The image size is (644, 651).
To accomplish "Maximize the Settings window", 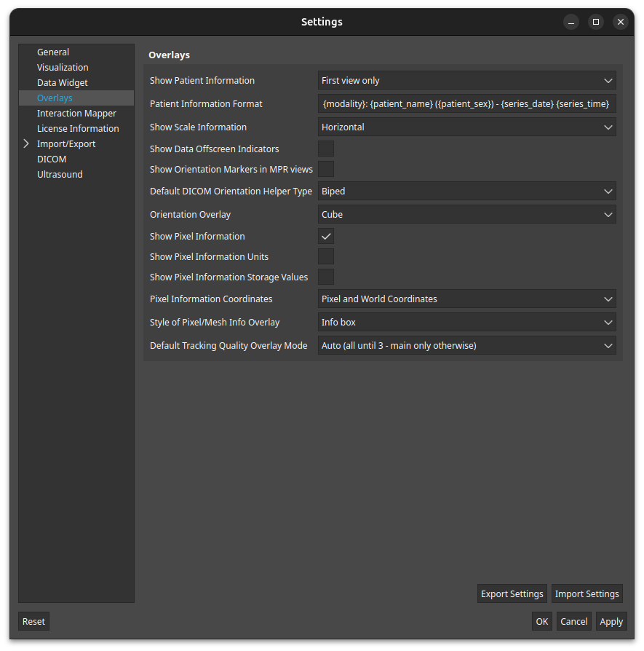I will click(596, 22).
